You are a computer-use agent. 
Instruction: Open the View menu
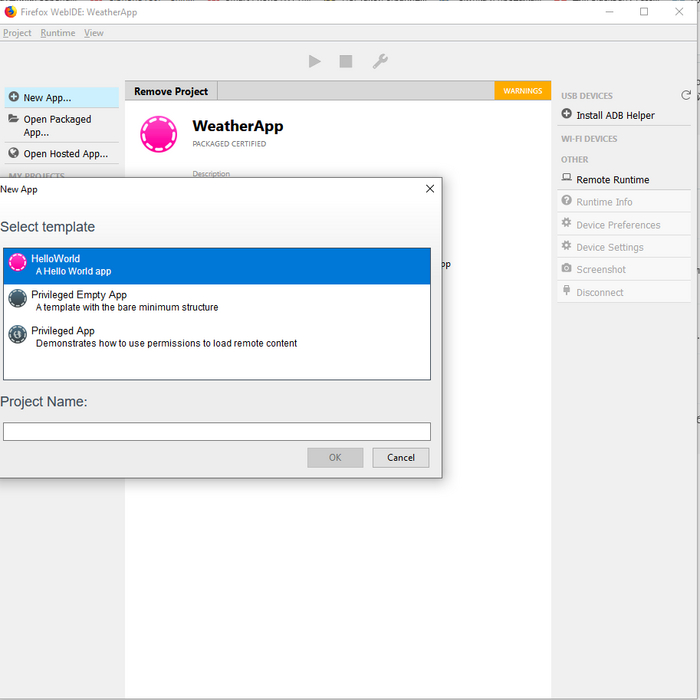[94, 33]
